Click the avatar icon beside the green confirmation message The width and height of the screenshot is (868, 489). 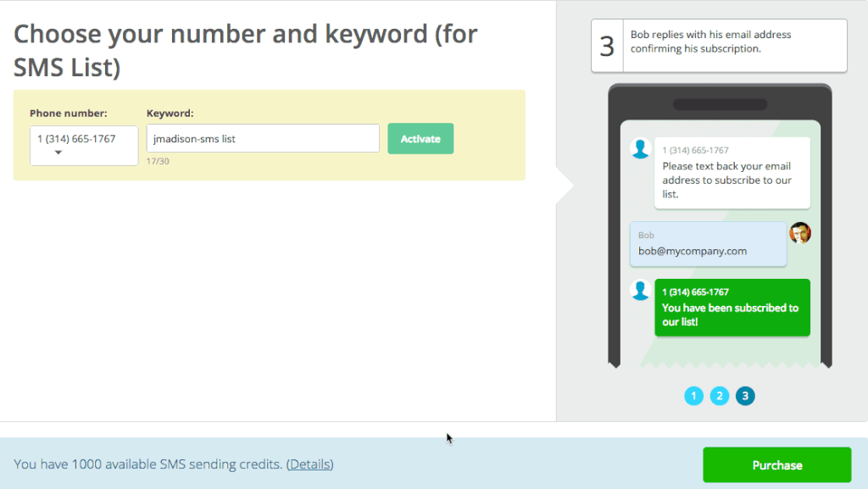pos(641,291)
